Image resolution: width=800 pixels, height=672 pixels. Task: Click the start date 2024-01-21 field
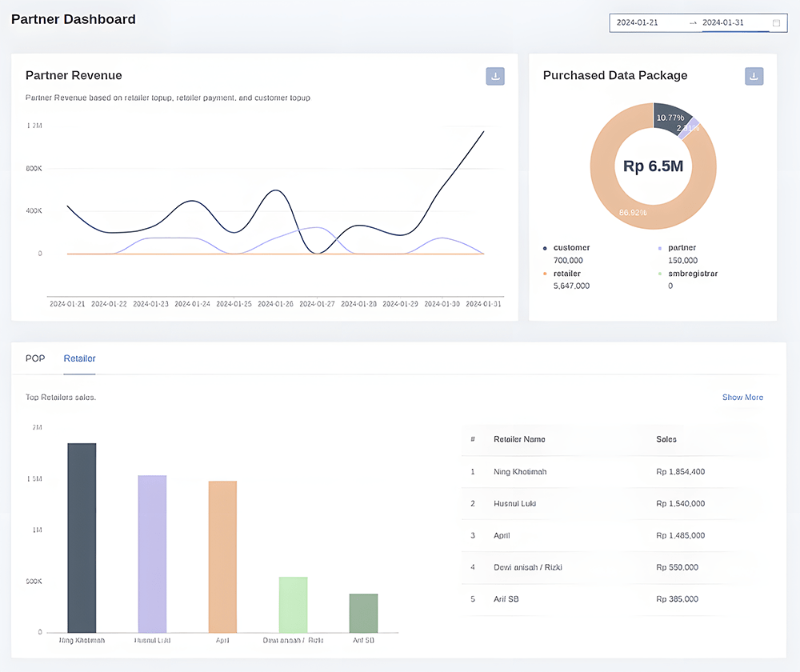[638, 23]
